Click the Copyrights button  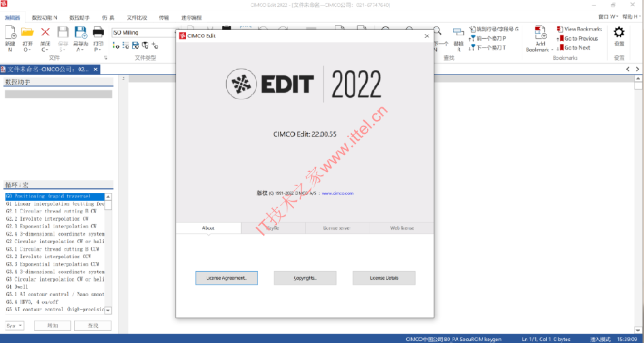point(305,278)
